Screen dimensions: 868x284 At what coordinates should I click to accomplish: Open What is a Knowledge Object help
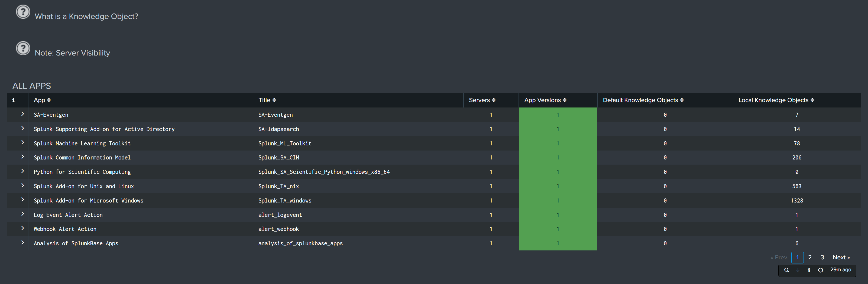click(x=87, y=16)
